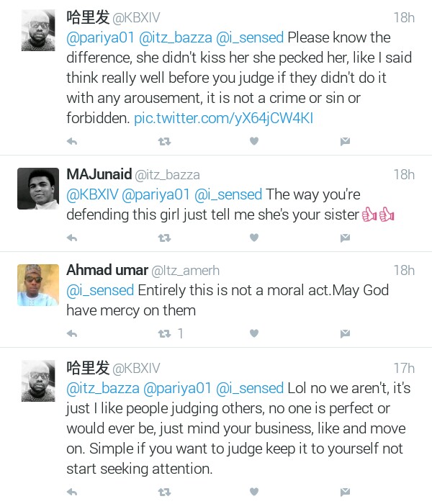Like Ahmad umar's tweet

[253, 333]
